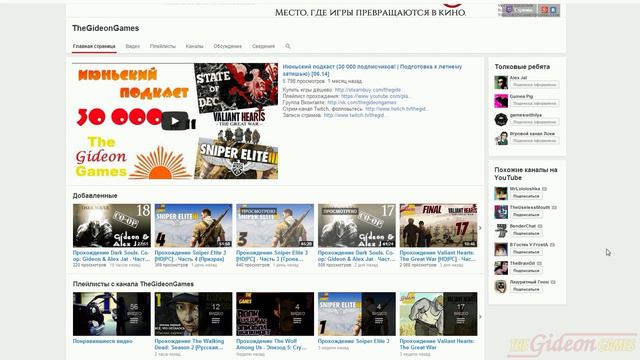Open The Wolf Among Us playlist thumbnail
640x360 pixels.
pos(275,314)
